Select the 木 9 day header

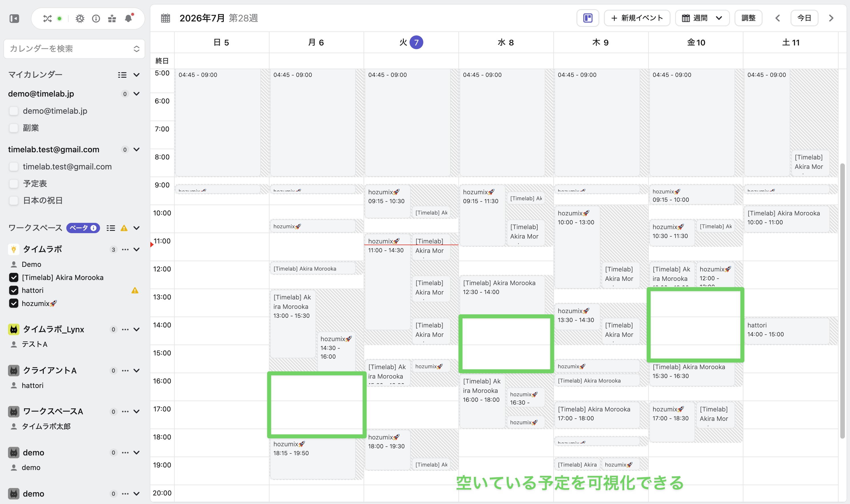click(x=601, y=43)
